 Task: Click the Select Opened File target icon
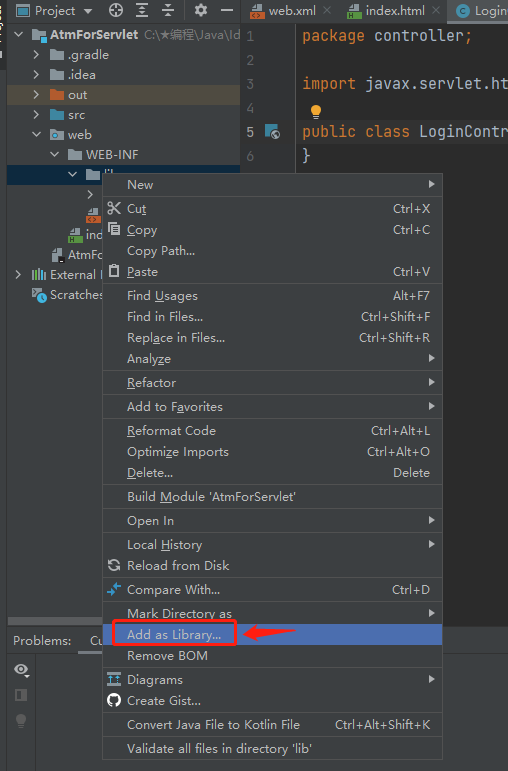[116, 10]
